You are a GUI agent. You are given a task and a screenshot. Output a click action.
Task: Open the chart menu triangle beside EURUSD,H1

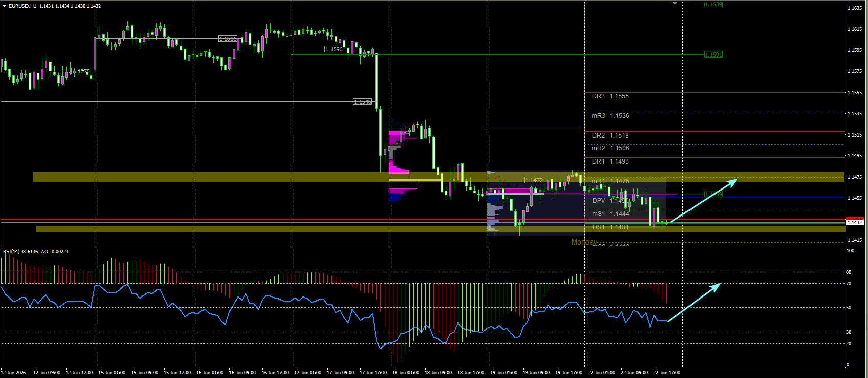[x=4, y=6]
